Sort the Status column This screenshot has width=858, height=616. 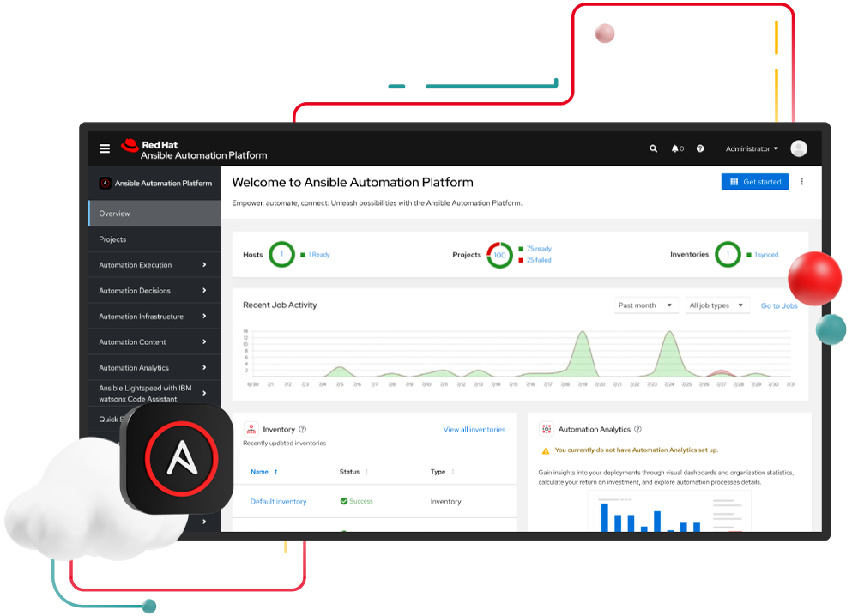click(366, 472)
